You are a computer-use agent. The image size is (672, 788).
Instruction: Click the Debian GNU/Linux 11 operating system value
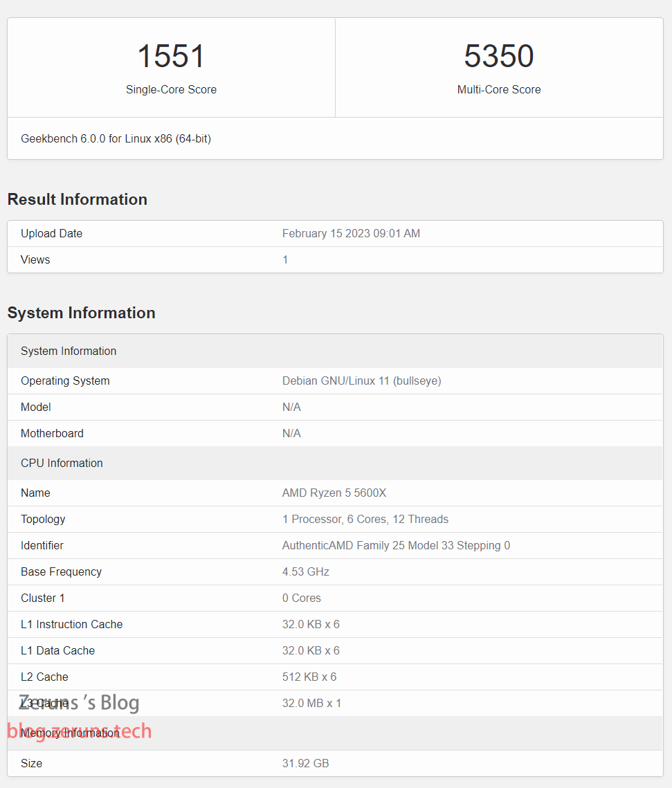[x=361, y=381]
